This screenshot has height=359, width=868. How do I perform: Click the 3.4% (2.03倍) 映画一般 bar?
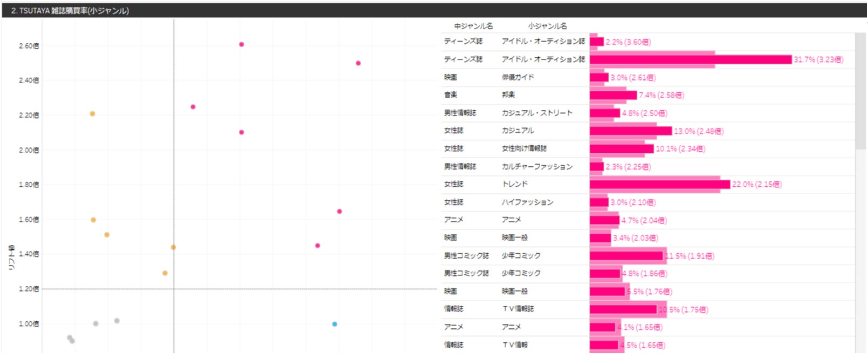click(600, 238)
